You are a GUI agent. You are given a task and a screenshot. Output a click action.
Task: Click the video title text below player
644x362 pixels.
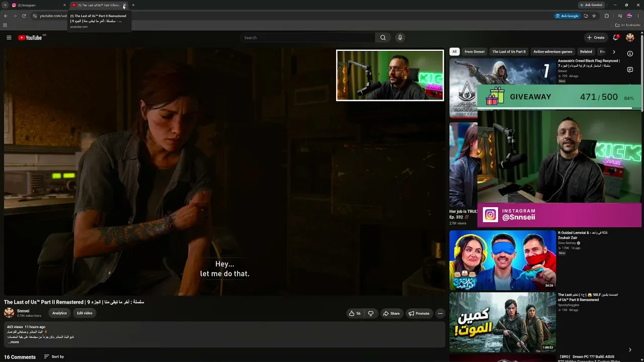click(74, 302)
